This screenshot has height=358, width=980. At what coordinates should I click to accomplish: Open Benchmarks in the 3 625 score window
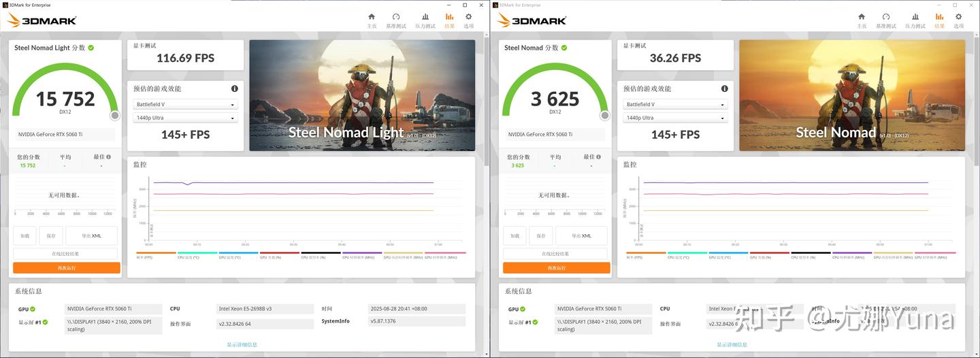point(885,20)
